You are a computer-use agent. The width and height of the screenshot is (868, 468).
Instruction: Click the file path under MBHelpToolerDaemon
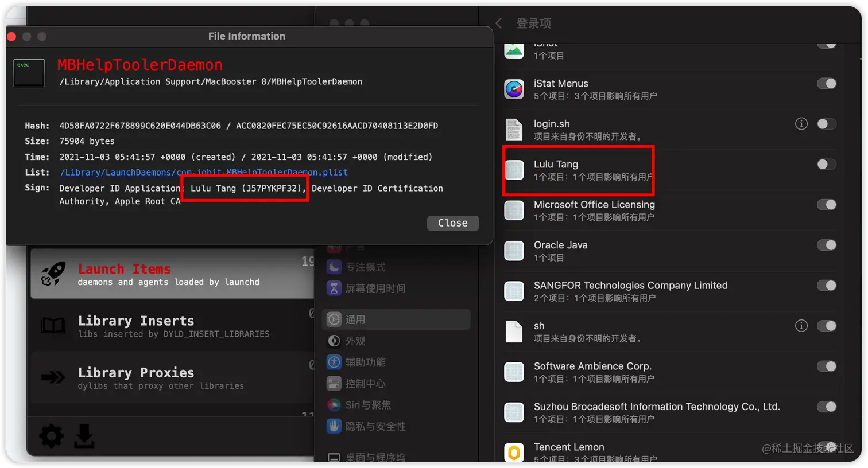tap(211, 81)
